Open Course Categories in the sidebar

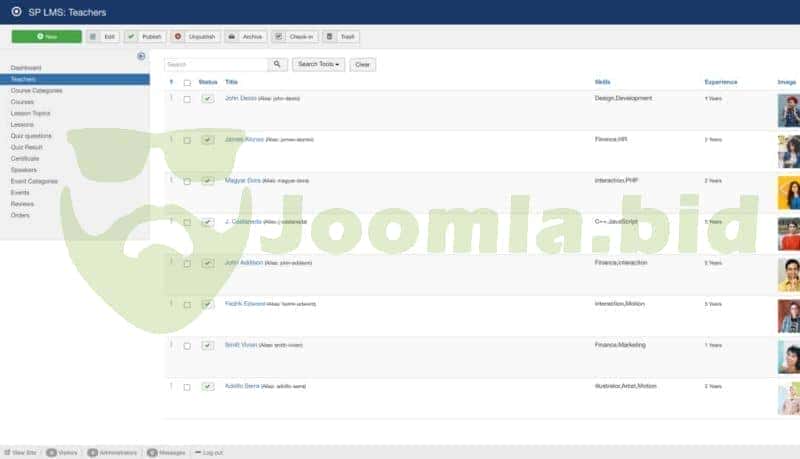tap(36, 90)
